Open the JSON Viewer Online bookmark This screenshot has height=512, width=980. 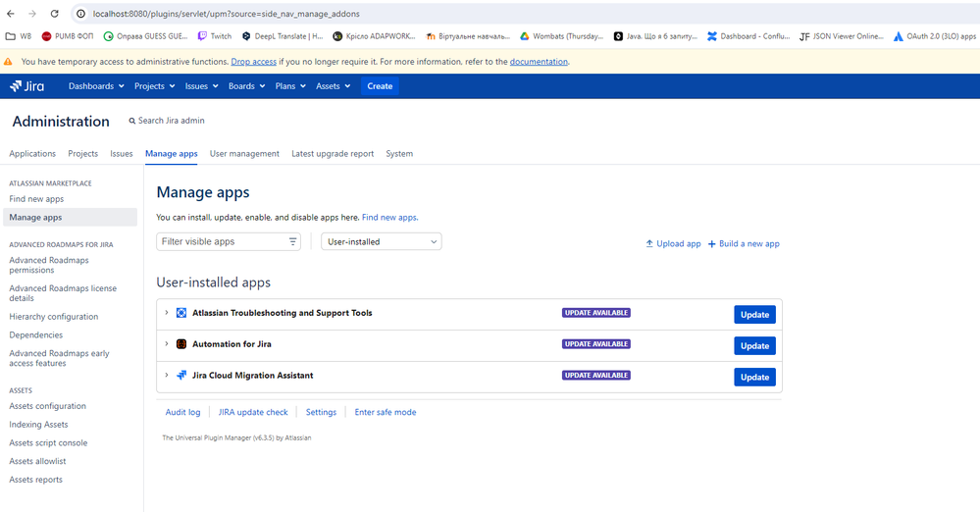[x=842, y=36]
